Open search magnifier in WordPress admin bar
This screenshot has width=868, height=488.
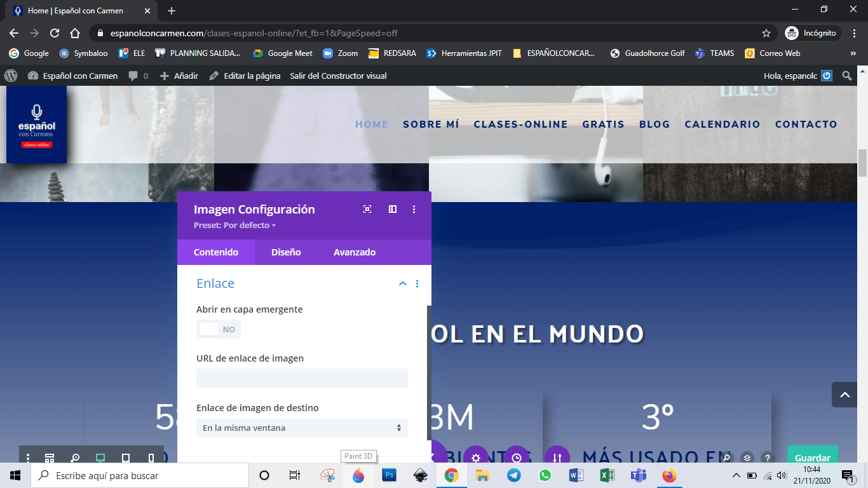(x=847, y=76)
